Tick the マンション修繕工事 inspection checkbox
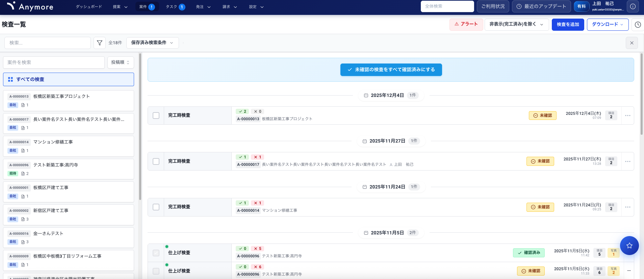Screen dimensions: 644x279 (156, 207)
